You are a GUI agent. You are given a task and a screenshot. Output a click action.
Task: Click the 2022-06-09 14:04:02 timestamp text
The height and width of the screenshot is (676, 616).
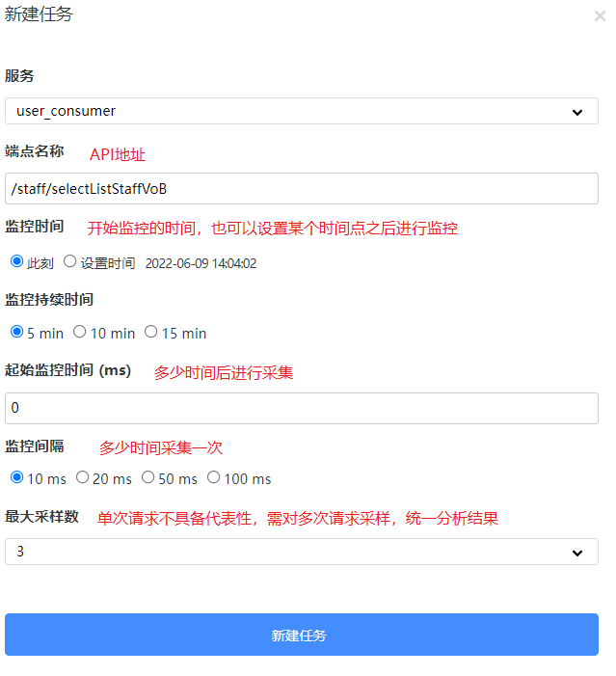click(201, 263)
